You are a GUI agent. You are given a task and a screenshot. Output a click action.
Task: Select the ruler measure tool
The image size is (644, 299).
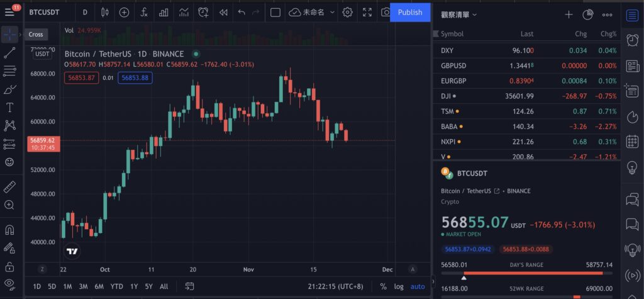[9, 187]
